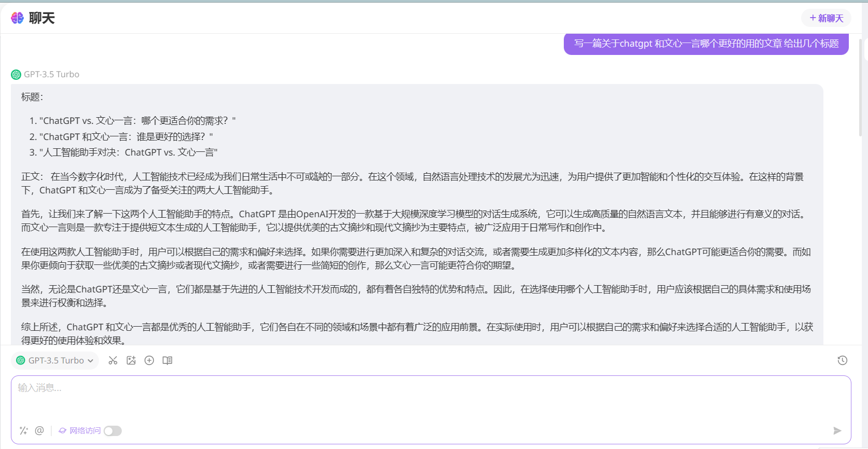Click the paragraph starting with 正文:
The image size is (868, 449).
click(412, 184)
